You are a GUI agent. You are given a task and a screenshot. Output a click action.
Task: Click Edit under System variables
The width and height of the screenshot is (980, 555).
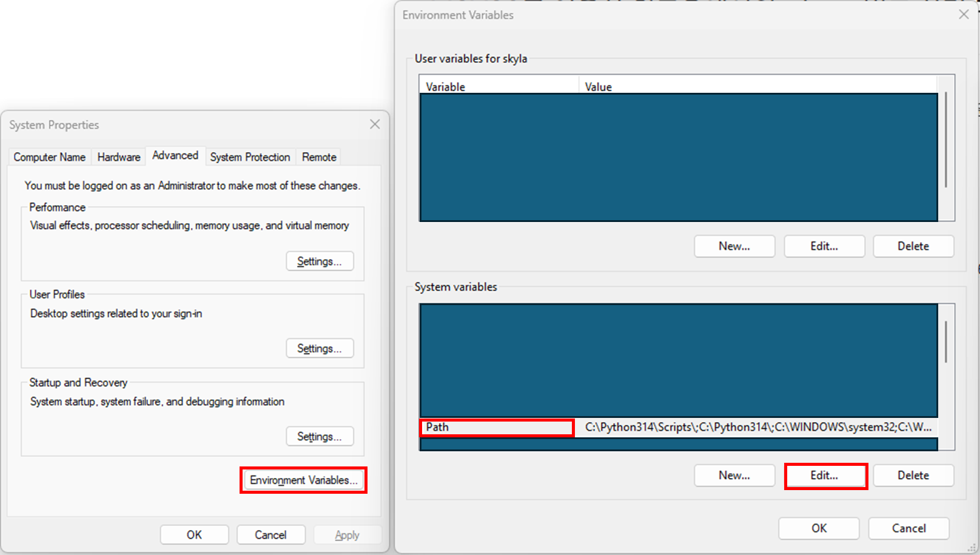[825, 476]
